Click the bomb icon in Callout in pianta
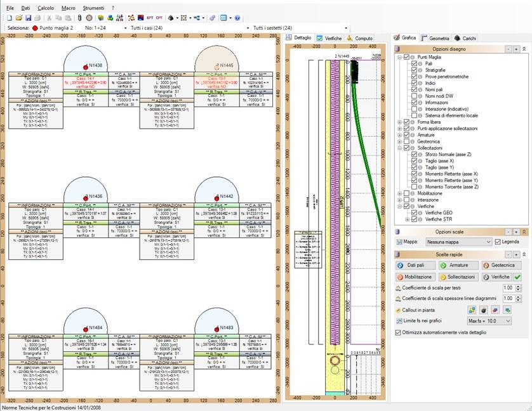This screenshot has width=532, height=411. [483, 310]
